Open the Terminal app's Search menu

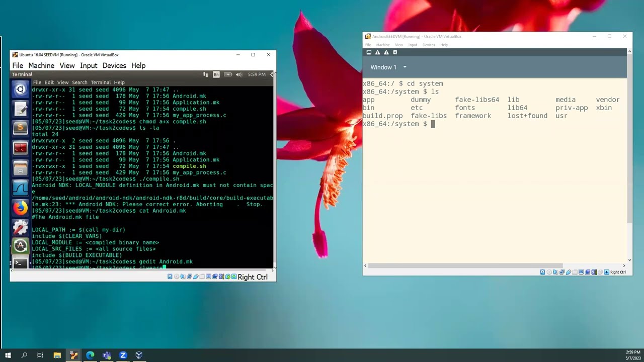click(79, 82)
